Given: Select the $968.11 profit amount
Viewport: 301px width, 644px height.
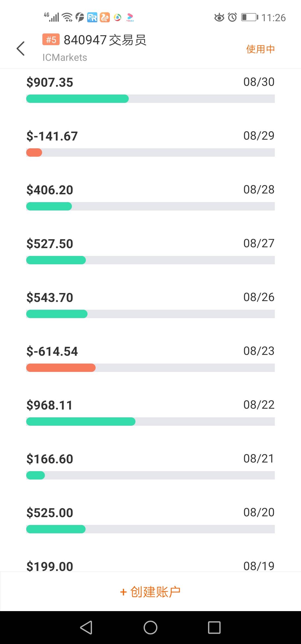Looking at the screenshot, I should point(50,405).
